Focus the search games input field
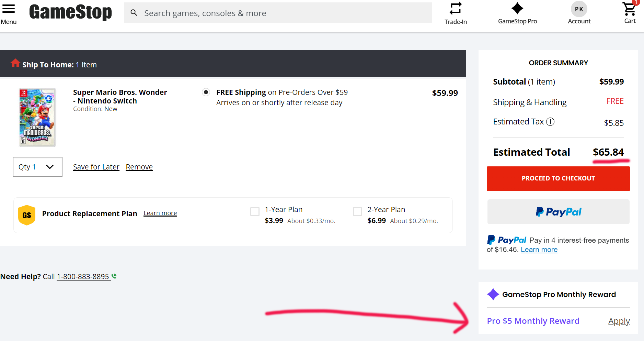Viewport: 644px width, 341px height. 278,13
